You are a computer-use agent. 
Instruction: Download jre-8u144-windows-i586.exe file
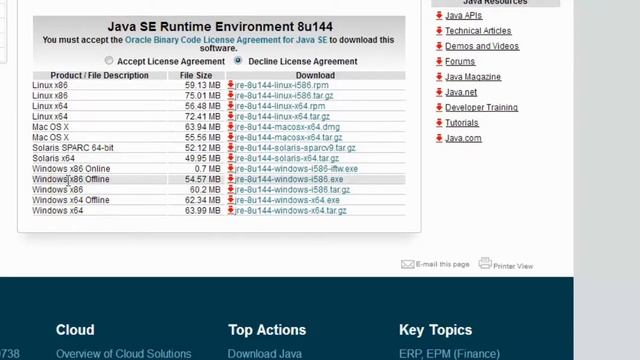point(289,179)
